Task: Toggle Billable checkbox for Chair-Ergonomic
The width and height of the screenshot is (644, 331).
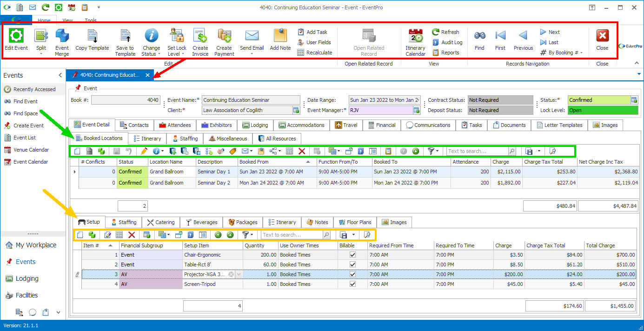Action: 352,255
